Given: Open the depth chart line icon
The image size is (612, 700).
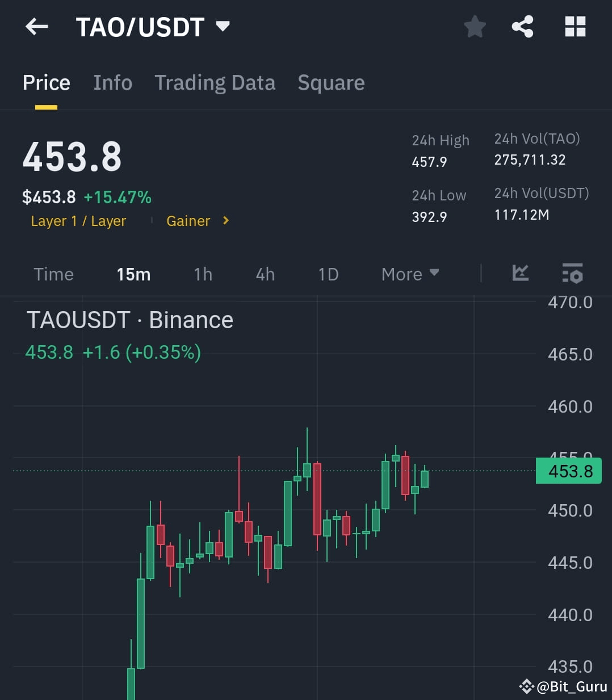Looking at the screenshot, I should pyautogui.click(x=520, y=274).
